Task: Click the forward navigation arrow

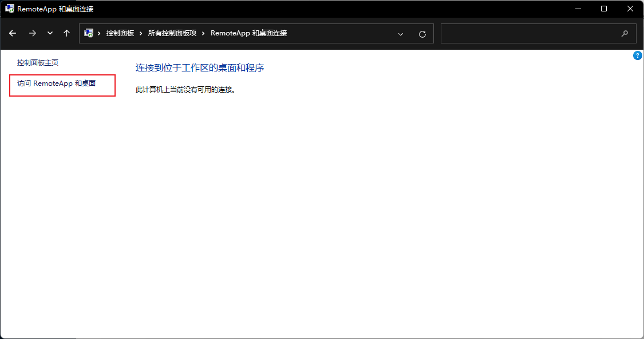Action: click(x=33, y=33)
